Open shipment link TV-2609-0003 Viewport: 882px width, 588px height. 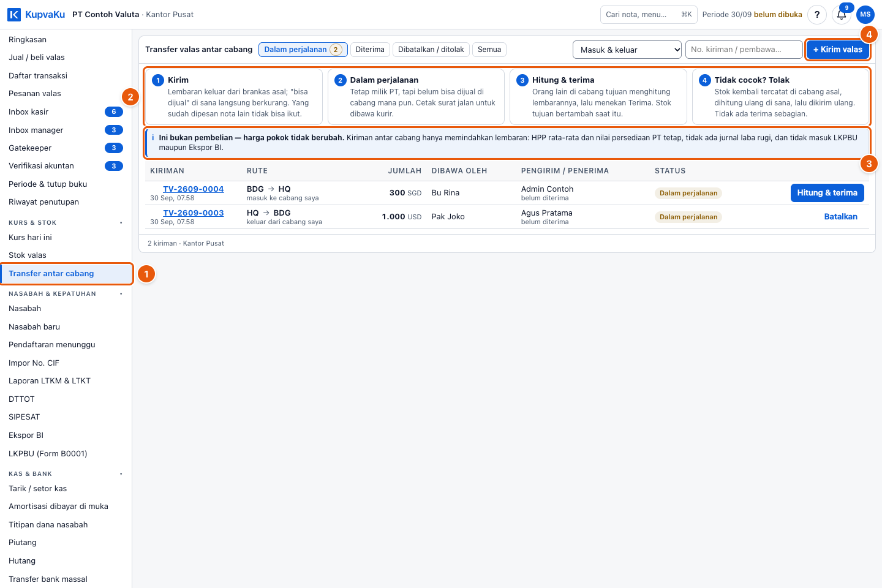pyautogui.click(x=194, y=213)
